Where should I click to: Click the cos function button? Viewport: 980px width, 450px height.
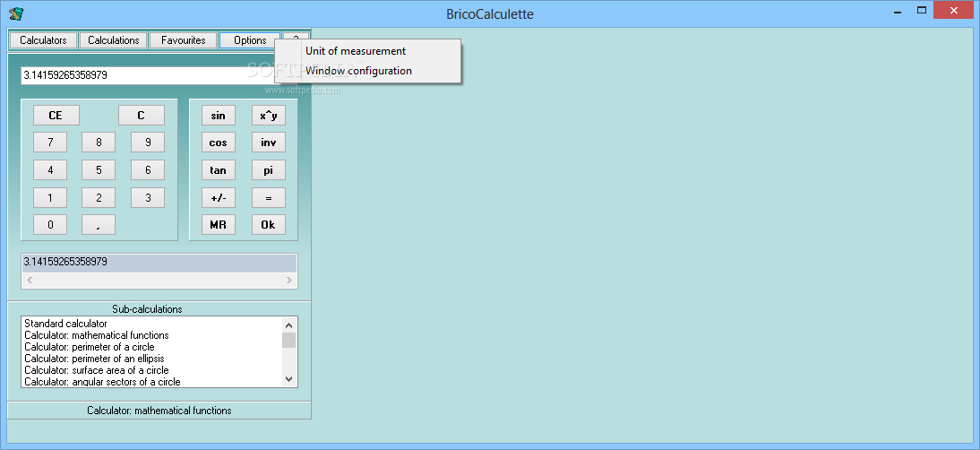tap(218, 143)
